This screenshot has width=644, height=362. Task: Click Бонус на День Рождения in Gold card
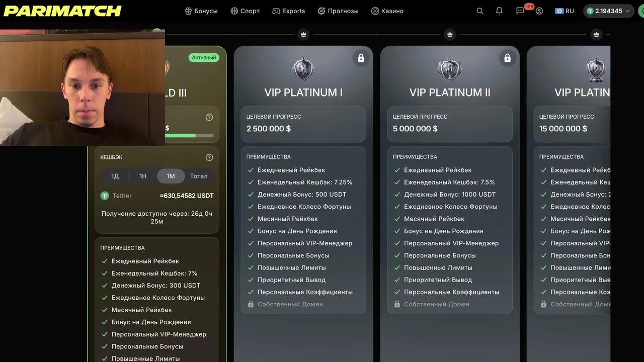[x=151, y=322]
